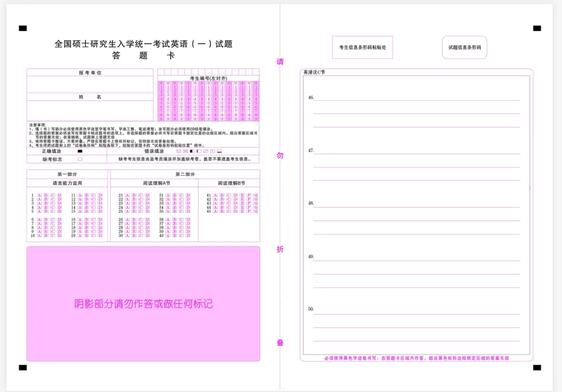Click the X-mark wrong-fill example
562x392 pixels.
tap(185, 151)
